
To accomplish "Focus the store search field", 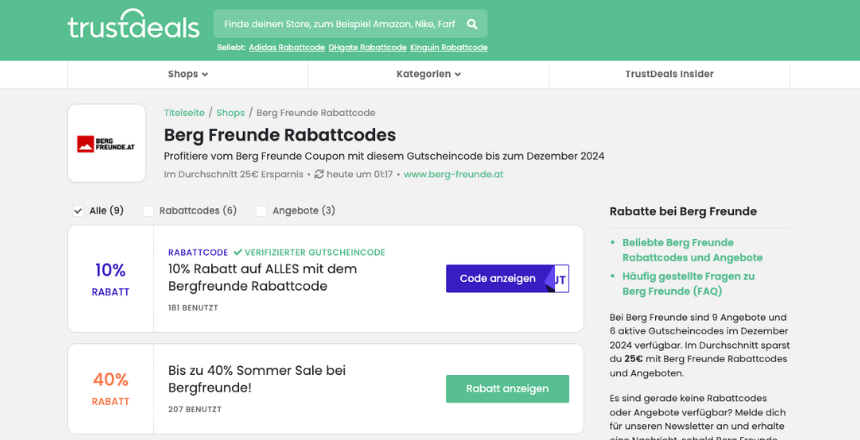I will coord(350,24).
